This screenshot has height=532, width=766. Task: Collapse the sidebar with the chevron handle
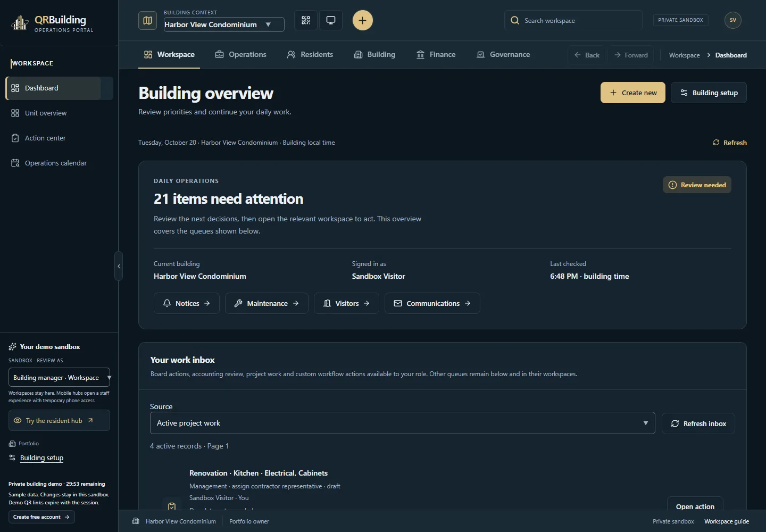pos(119,266)
